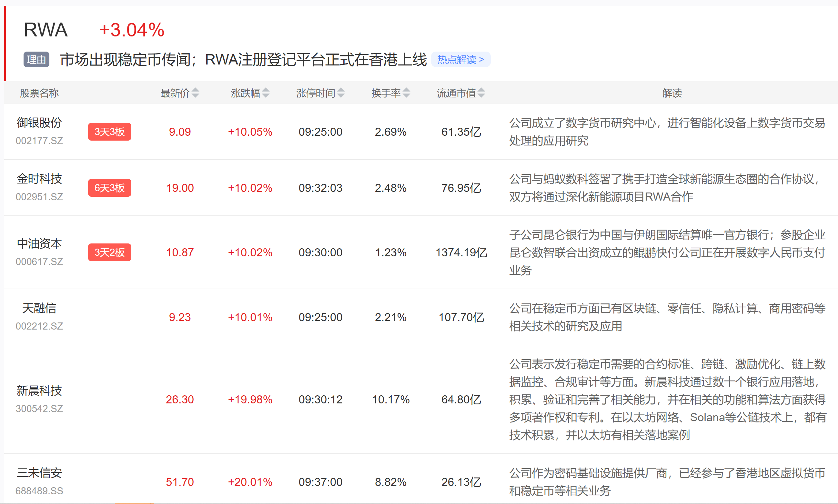
Task: Click price 51.70 of 三未信安
Action: click(x=180, y=482)
